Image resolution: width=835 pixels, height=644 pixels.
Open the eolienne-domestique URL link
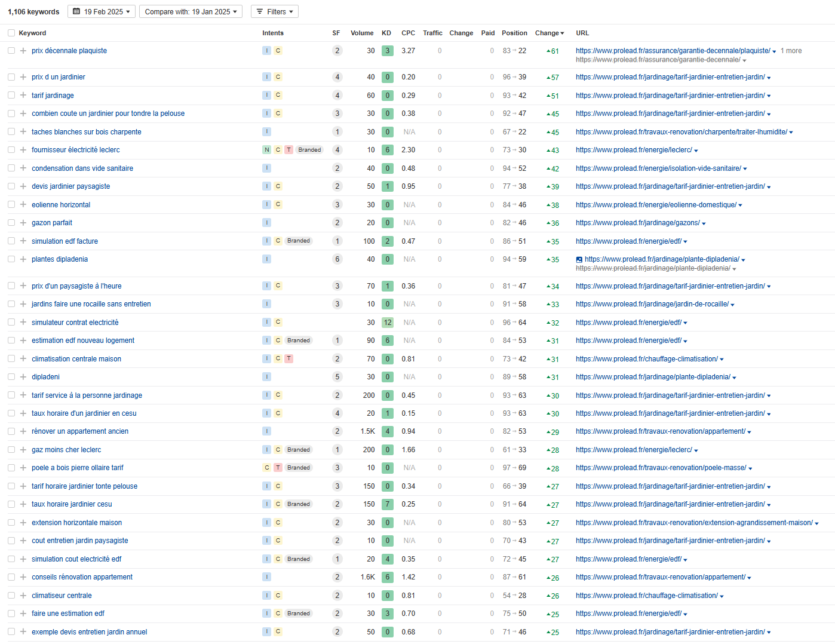click(655, 205)
